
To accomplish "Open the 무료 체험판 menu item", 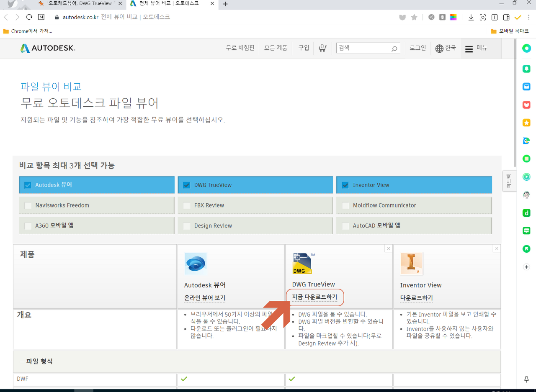I will click(240, 48).
